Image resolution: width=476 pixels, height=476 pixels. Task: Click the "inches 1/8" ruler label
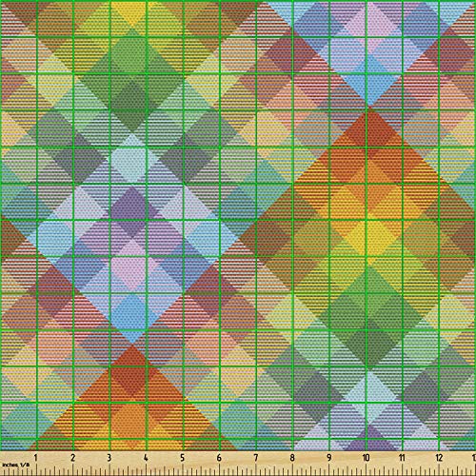coord(15,465)
